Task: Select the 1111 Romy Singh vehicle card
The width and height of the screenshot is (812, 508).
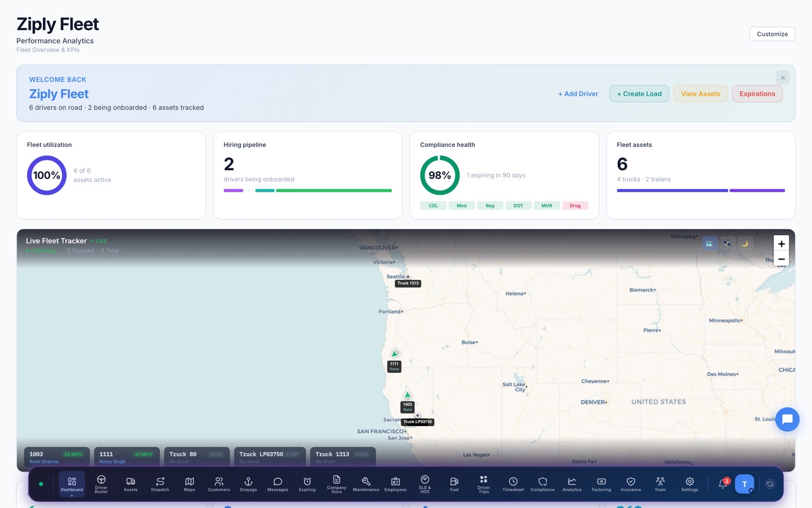Action: (127, 457)
